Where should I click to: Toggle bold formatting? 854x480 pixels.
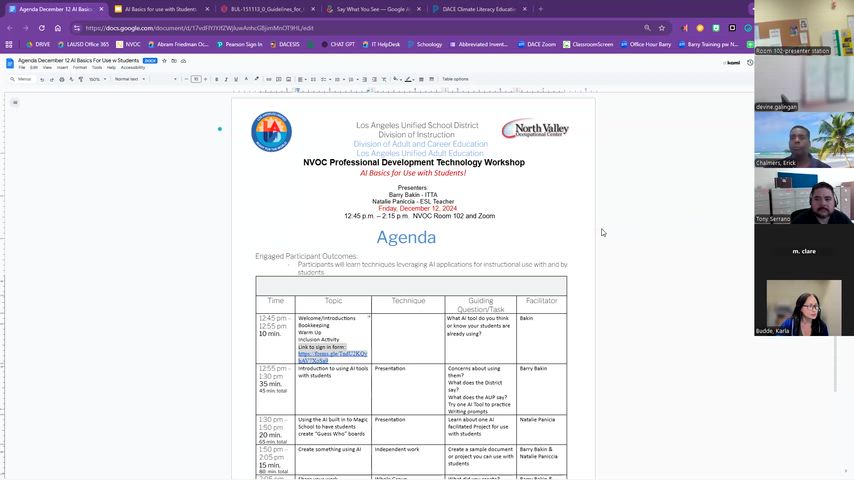point(216,79)
